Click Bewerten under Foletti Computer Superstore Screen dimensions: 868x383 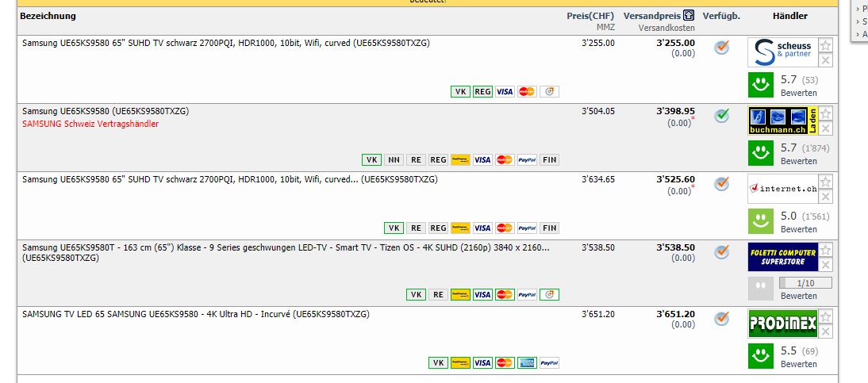(799, 296)
